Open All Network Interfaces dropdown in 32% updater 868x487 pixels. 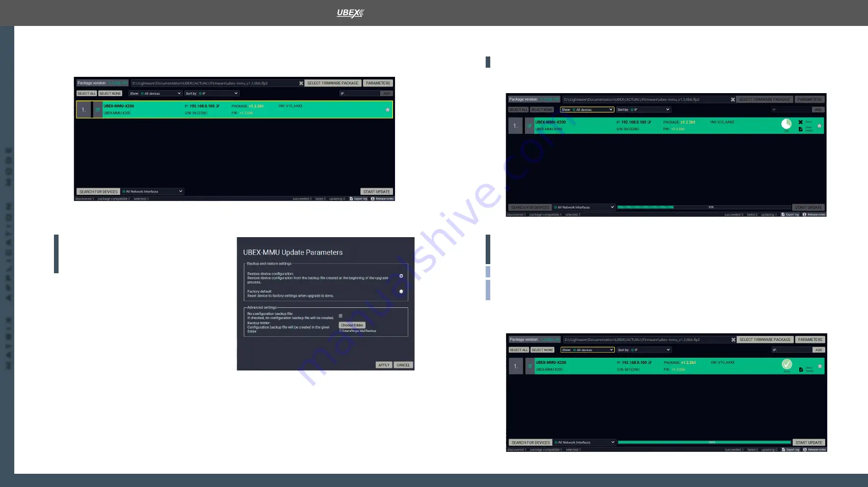tap(584, 207)
